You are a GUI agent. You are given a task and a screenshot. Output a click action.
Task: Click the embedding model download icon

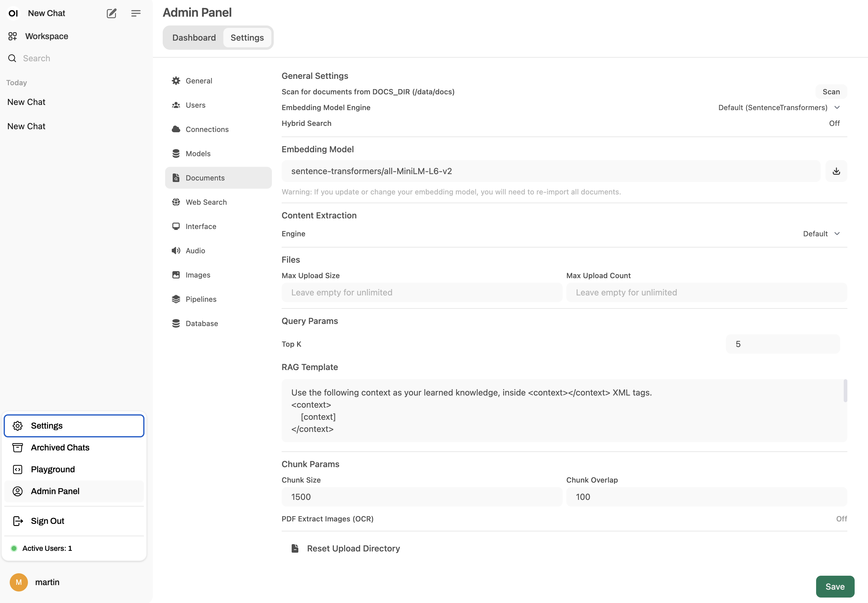point(836,171)
